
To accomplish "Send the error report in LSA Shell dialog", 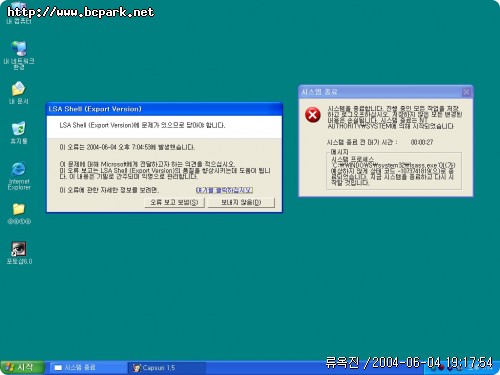I will 174,202.
